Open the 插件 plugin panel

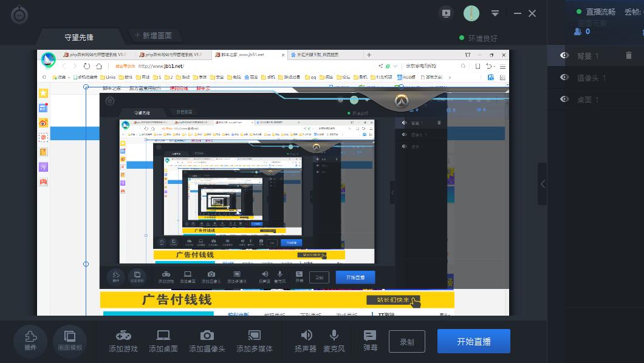pyautogui.click(x=30, y=341)
